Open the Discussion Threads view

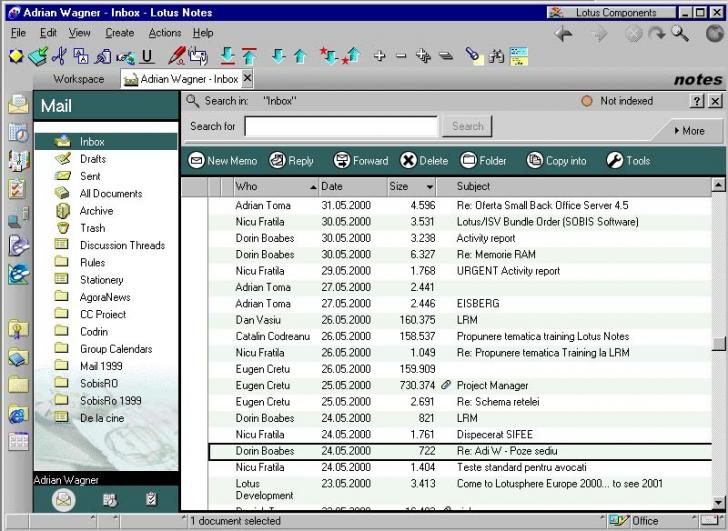click(122, 245)
